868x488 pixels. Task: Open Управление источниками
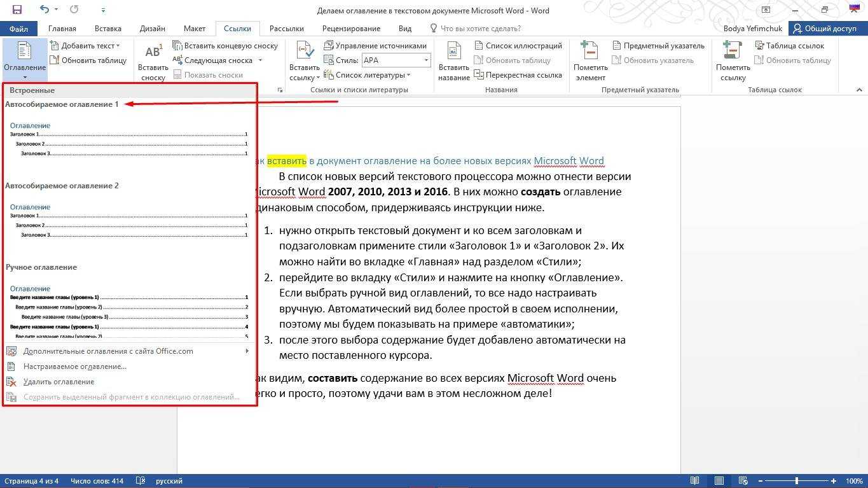tap(375, 46)
